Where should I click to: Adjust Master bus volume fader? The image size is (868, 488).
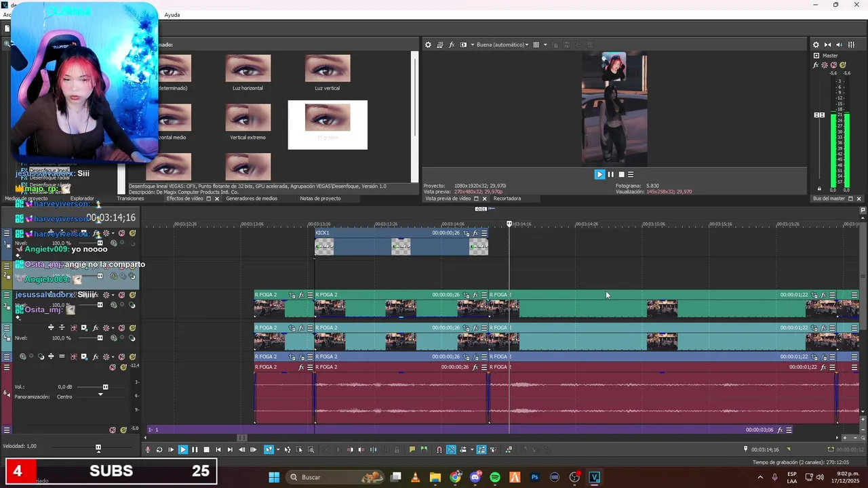coord(819,115)
